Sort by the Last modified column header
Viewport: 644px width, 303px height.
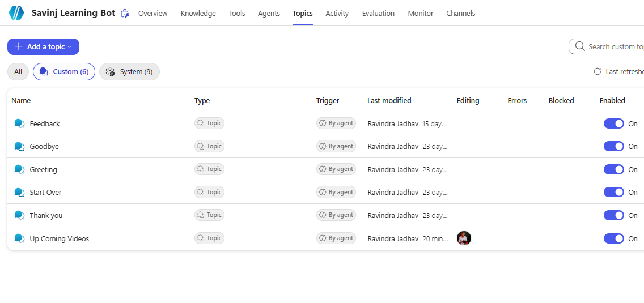389,101
